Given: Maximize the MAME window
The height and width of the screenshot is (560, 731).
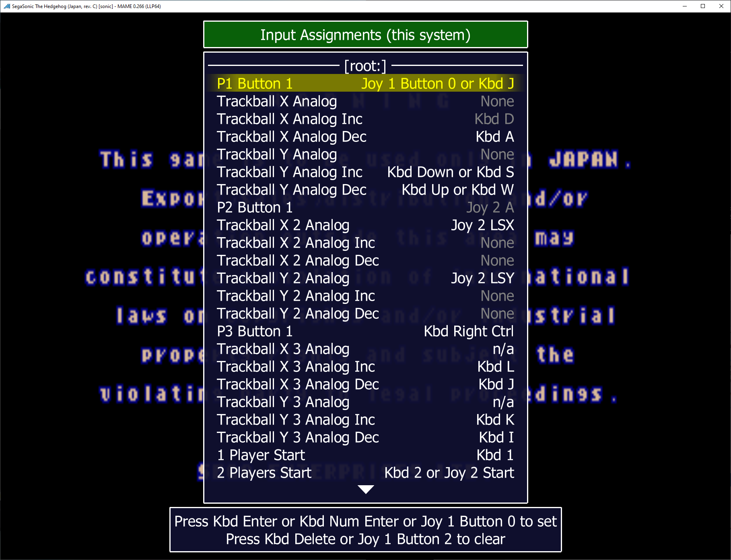Looking at the screenshot, I should click(x=703, y=6).
